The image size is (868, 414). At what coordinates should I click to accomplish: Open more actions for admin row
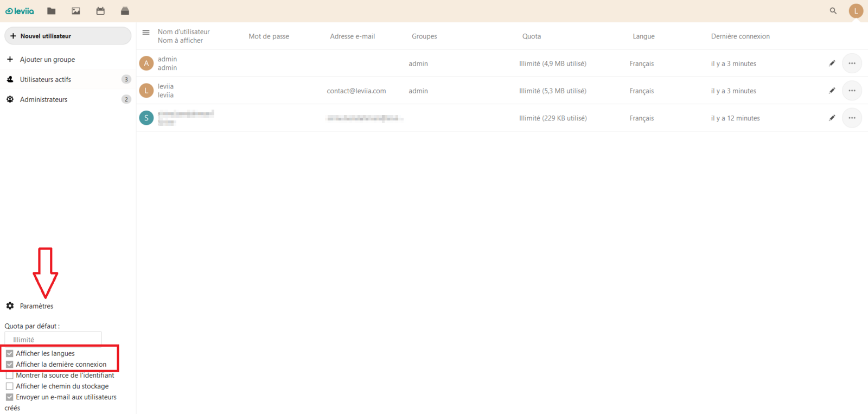(x=852, y=63)
